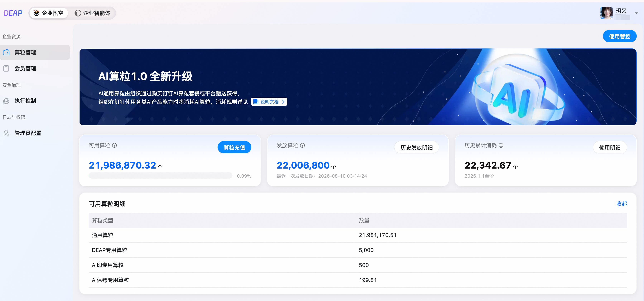
Task: Click the 通用算粒 row
Action: [x=358, y=235]
